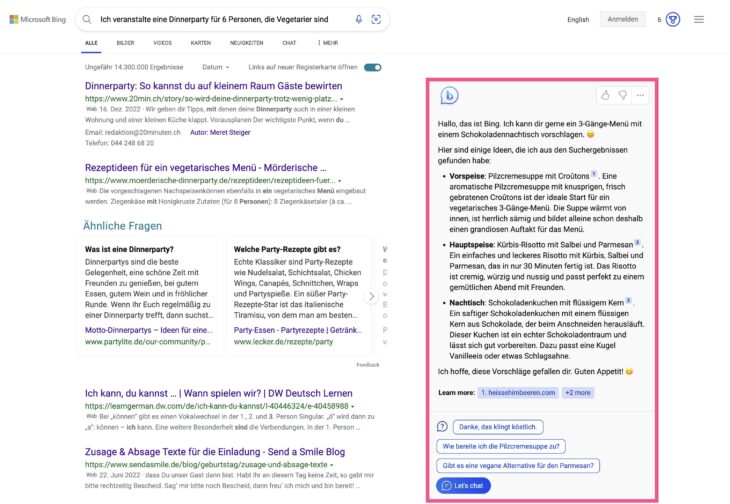Toggle open links in new tab switch
Screen dimensions: 730x504
(372, 67)
